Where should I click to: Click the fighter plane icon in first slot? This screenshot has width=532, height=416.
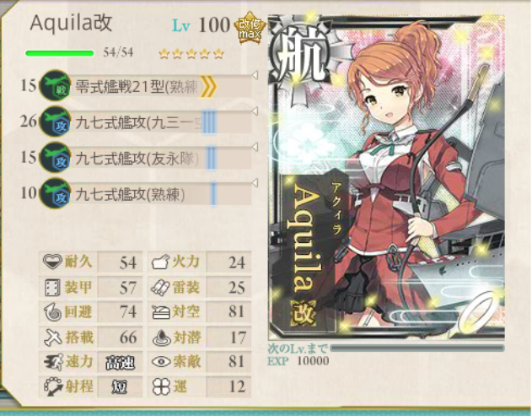click(56, 85)
